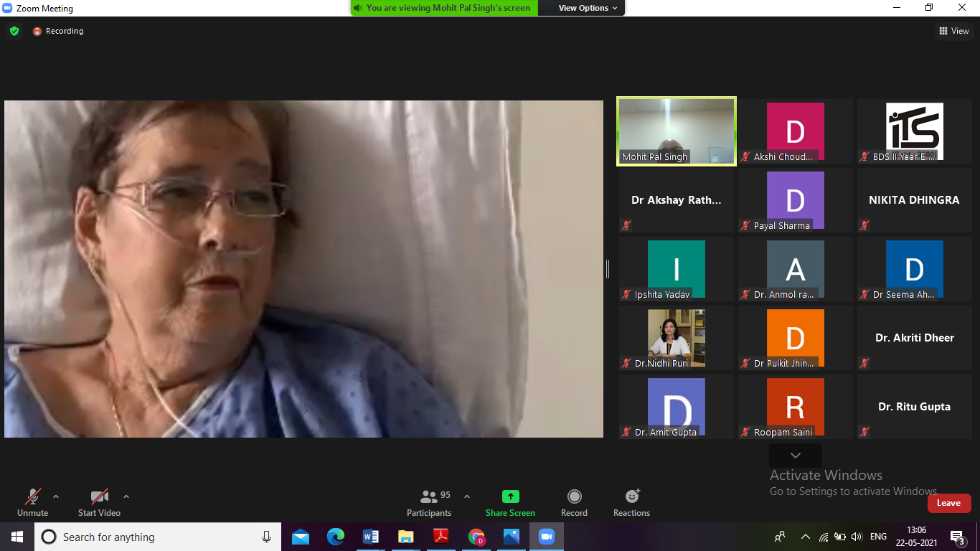Viewport: 980px width, 551px height.
Task: Click the View grid layout icon
Action: tap(943, 31)
